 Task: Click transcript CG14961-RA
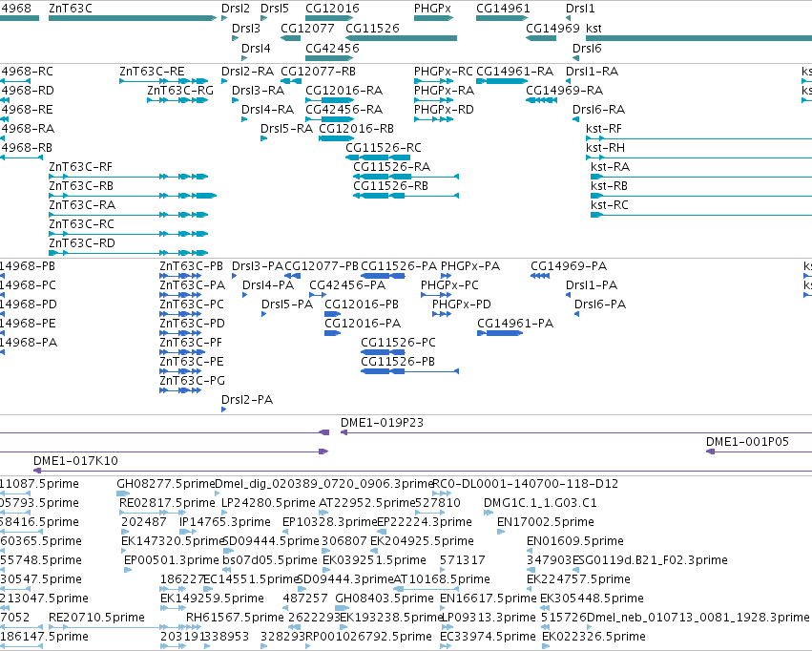pyautogui.click(x=514, y=71)
